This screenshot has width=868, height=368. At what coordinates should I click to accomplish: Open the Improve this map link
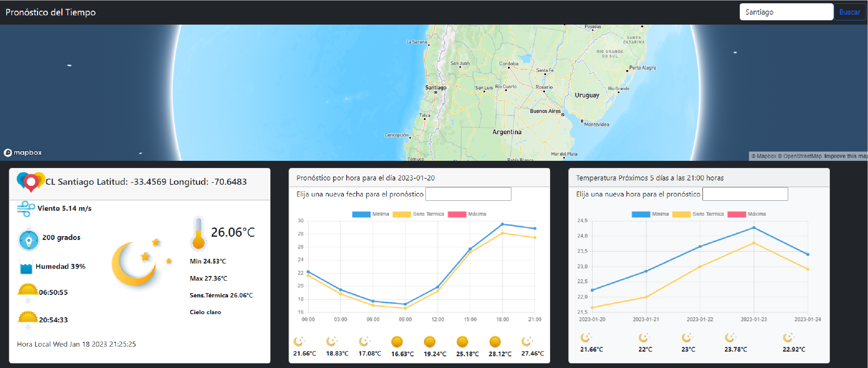point(846,156)
